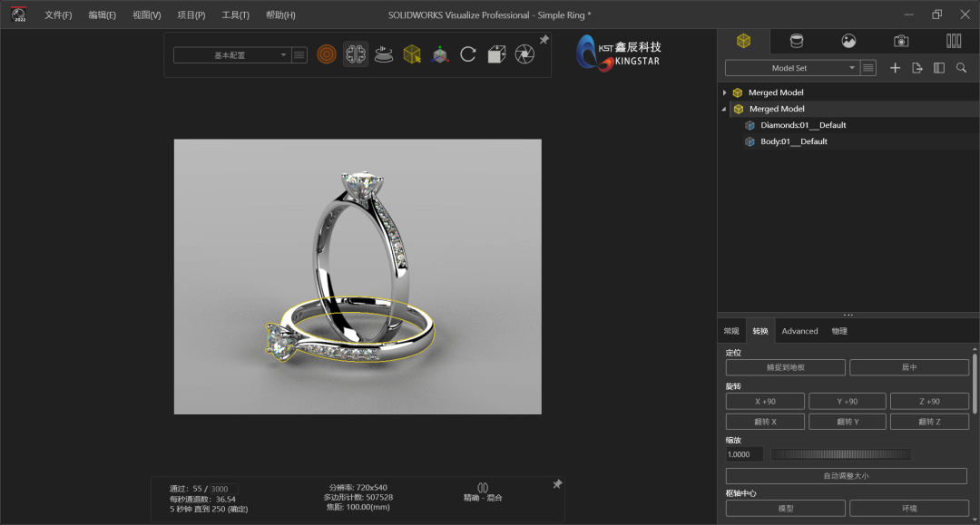Click the rotate view circular arrow icon
Image resolution: width=980 pixels, height=525 pixels.
click(468, 54)
